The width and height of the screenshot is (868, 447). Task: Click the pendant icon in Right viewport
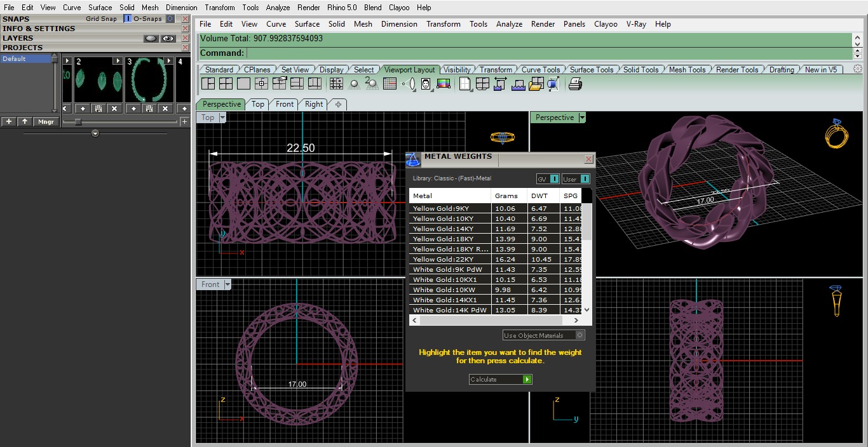[836, 302]
